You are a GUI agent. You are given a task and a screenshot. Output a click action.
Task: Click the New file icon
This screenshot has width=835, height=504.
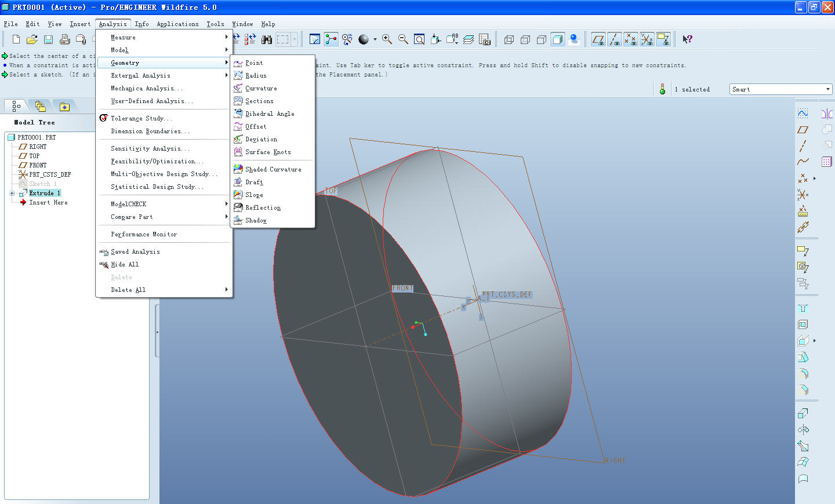(x=16, y=39)
